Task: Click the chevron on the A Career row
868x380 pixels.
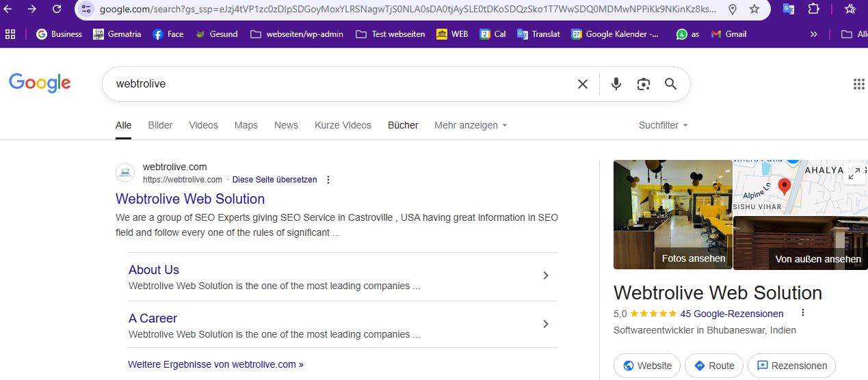Action: tap(545, 324)
